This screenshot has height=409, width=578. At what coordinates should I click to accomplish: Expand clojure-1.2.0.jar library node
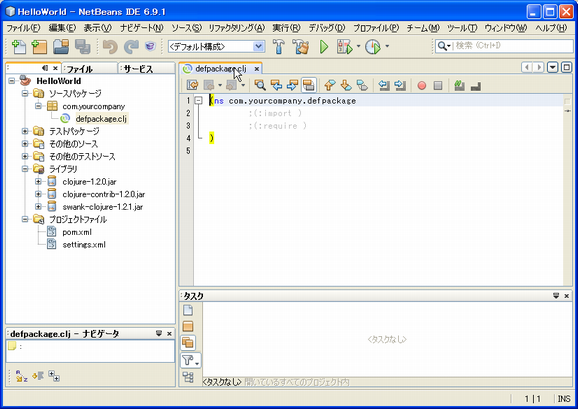pos(38,181)
